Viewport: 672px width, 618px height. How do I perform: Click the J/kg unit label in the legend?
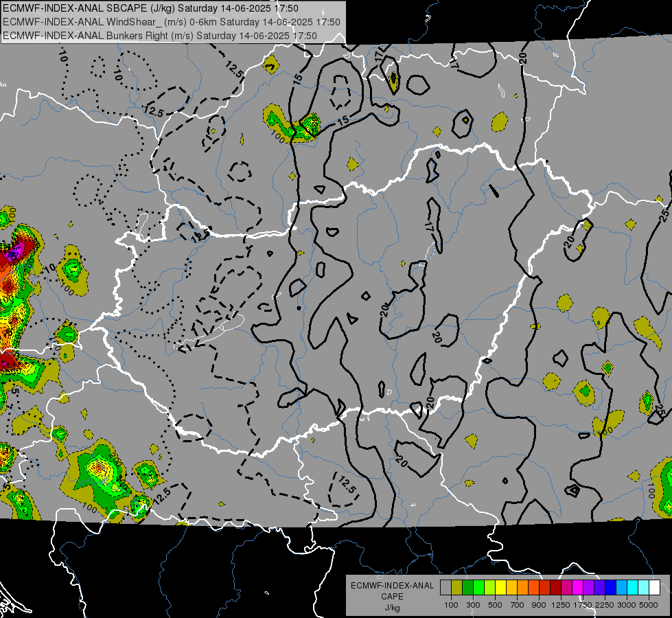tap(392, 608)
